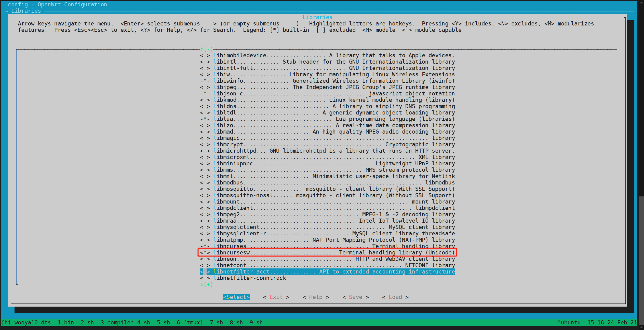Toggle the liblua library marker
The height and width of the screenshot is (330, 644).
(205, 119)
